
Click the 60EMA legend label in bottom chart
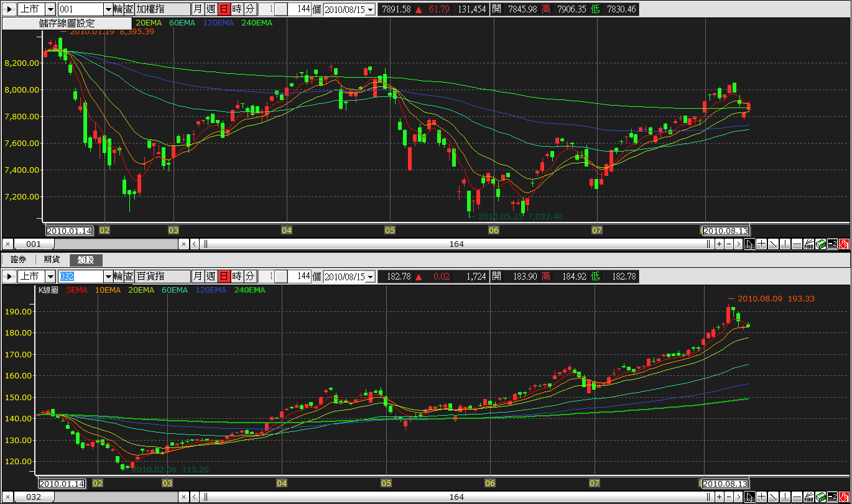tap(174, 290)
